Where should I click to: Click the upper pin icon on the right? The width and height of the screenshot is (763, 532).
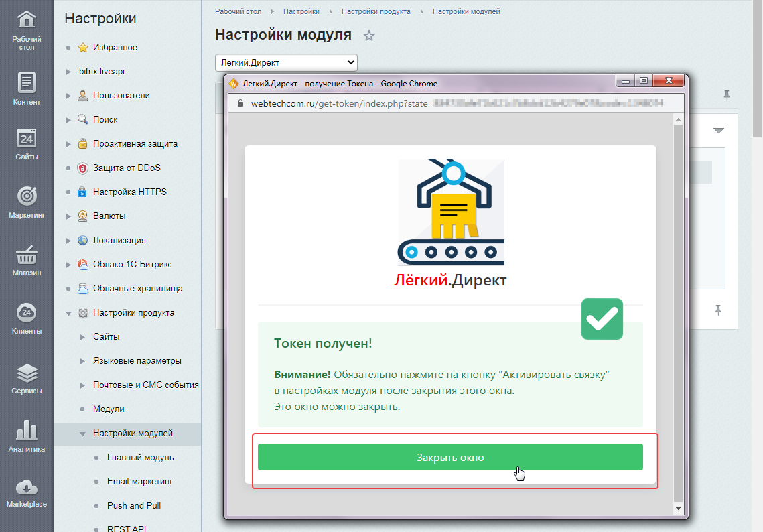(x=727, y=95)
